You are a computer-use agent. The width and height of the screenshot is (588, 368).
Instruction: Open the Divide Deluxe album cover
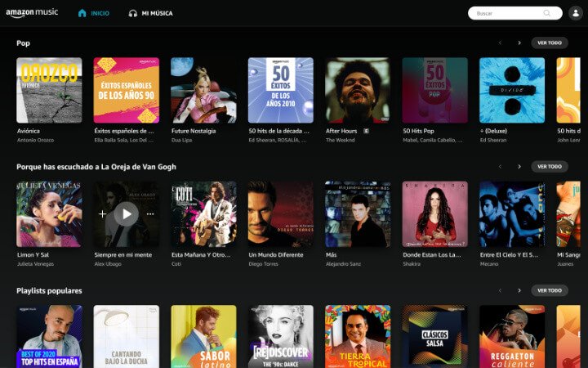[512, 90]
